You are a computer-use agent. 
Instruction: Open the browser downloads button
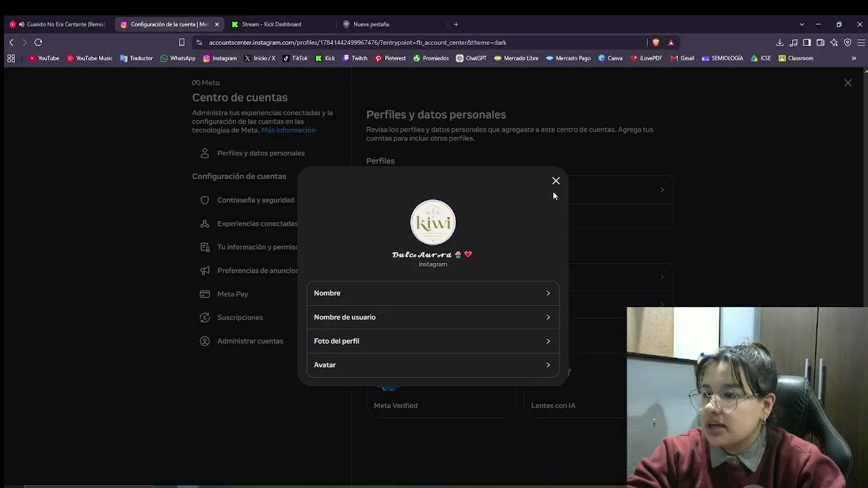pyautogui.click(x=780, y=43)
